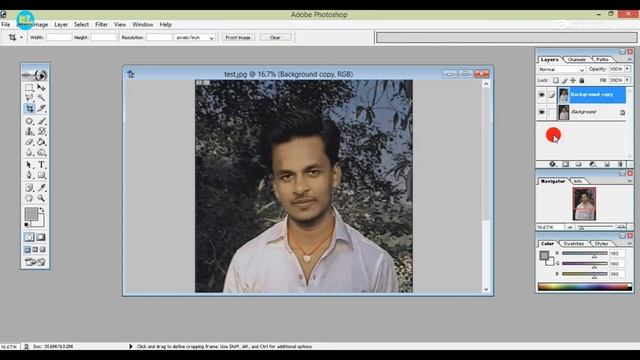Screen dimensions: 640x360
Task: Select the Brush tool
Action: point(41,121)
